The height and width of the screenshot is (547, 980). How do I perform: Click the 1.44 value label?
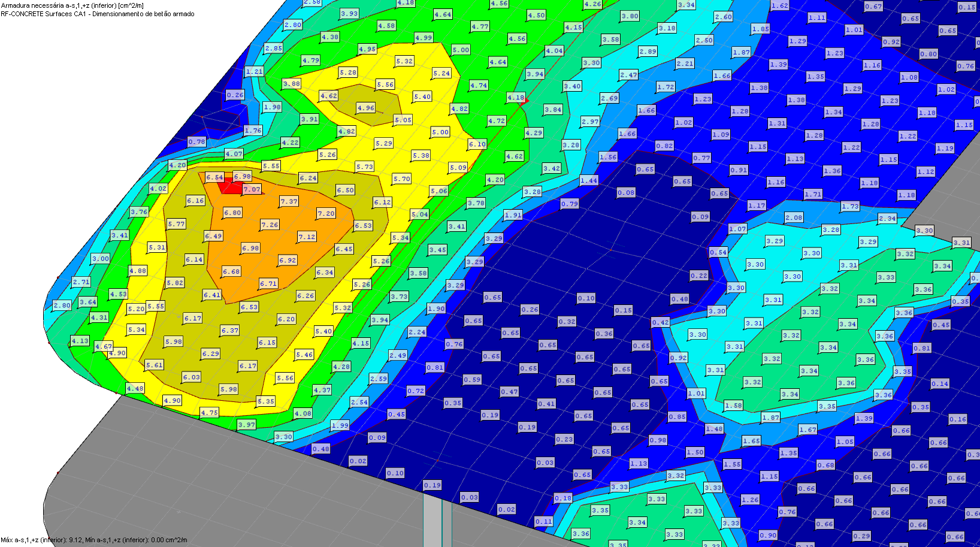tap(589, 180)
